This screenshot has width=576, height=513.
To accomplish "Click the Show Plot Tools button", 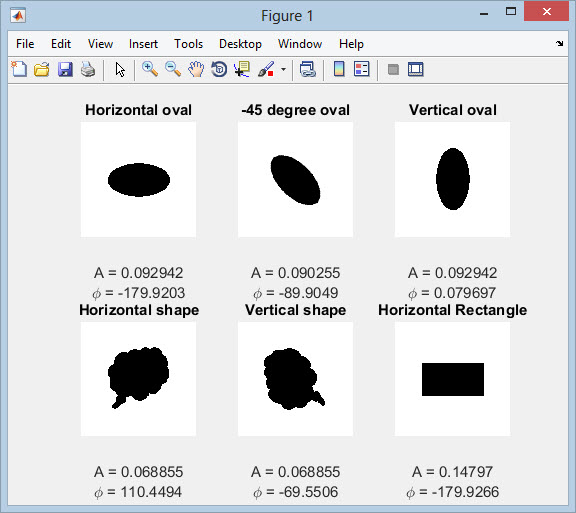I will pyautogui.click(x=416, y=69).
